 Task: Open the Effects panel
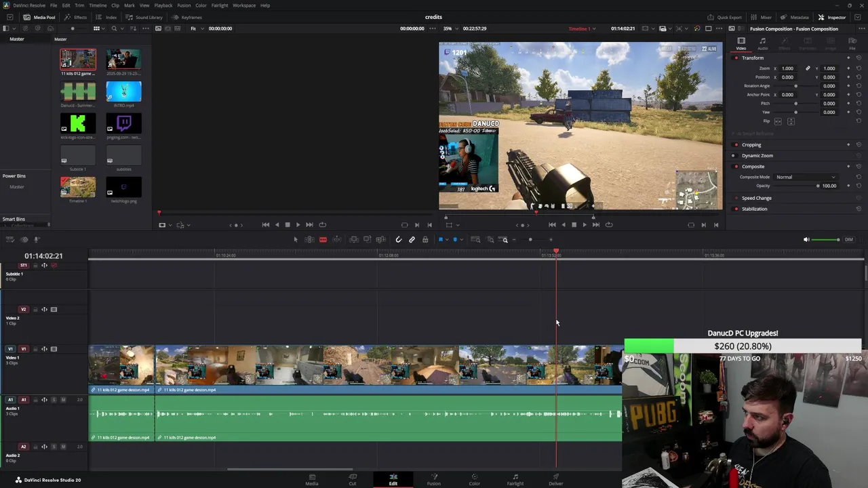76,17
